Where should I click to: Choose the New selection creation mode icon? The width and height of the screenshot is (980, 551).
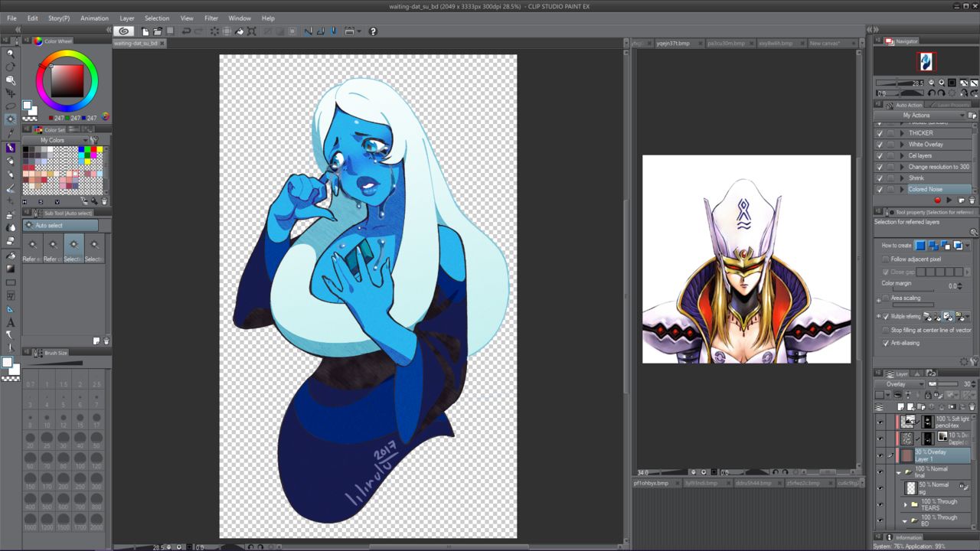tap(921, 246)
